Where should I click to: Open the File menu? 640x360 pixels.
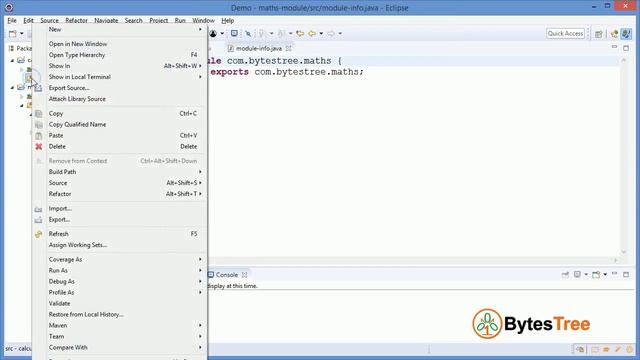pos(12,20)
